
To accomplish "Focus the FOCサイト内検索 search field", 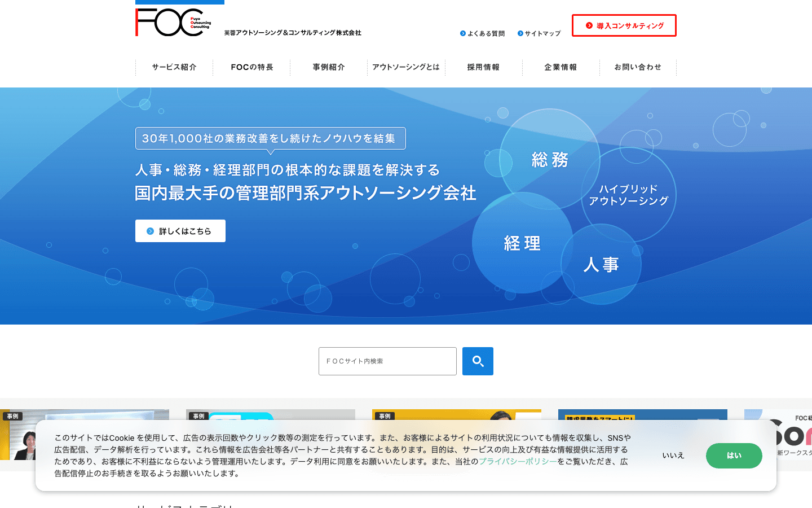I will (x=387, y=361).
